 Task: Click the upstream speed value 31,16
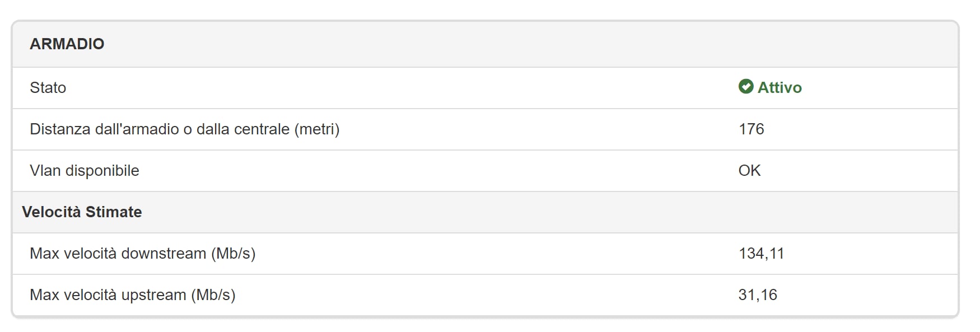[758, 294]
